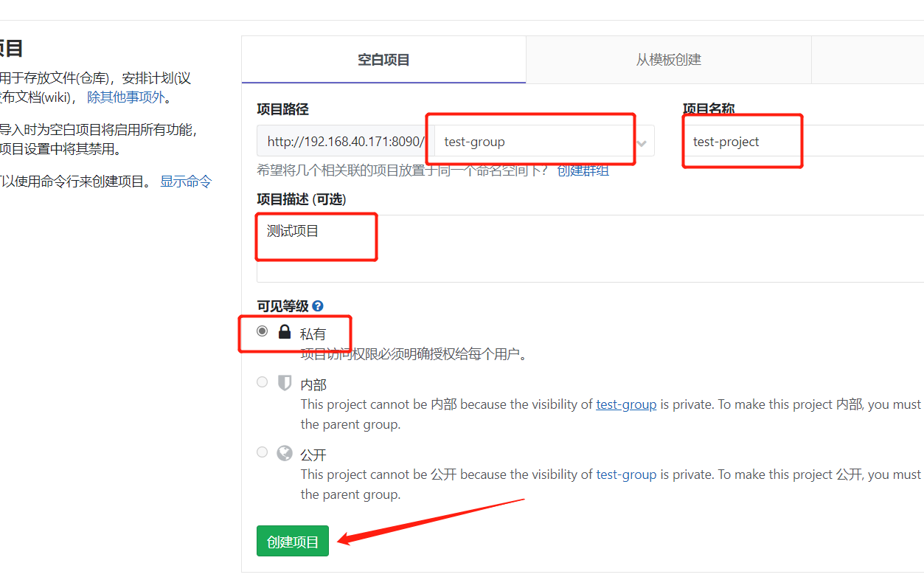The height and width of the screenshot is (580, 924).
Task: Click the 创建群组 link
Action: pos(583,170)
